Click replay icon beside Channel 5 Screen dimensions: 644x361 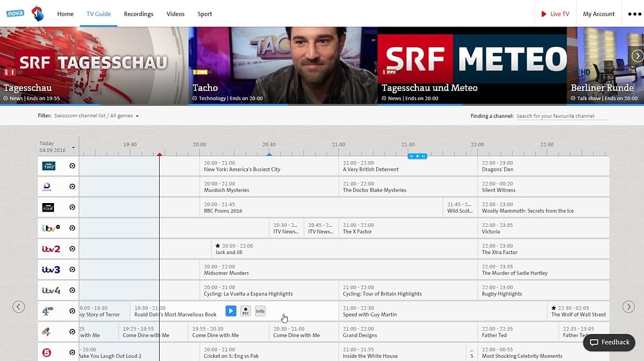(72, 353)
